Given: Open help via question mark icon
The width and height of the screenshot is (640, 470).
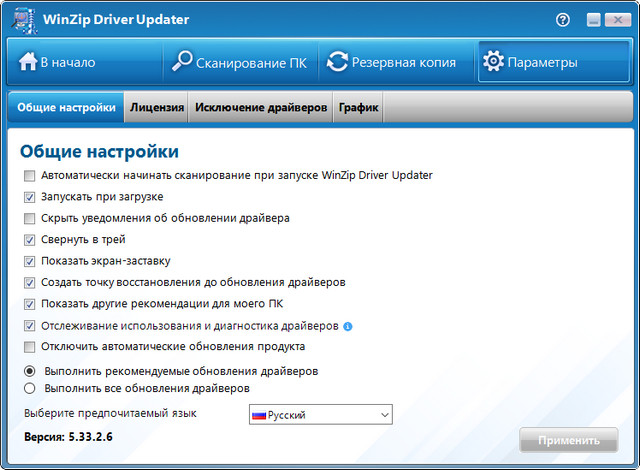Looking at the screenshot, I should (563, 19).
